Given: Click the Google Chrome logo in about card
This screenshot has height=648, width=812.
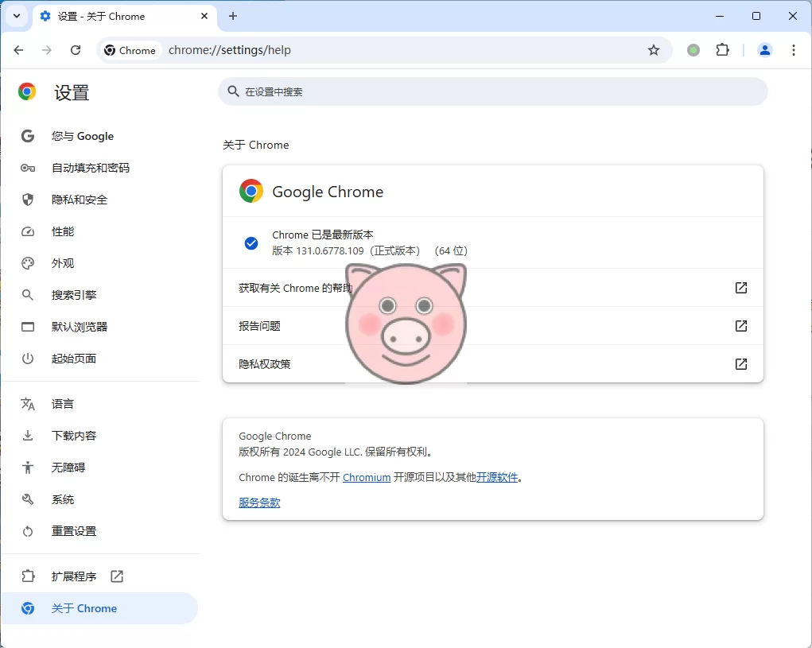Looking at the screenshot, I should point(251,191).
